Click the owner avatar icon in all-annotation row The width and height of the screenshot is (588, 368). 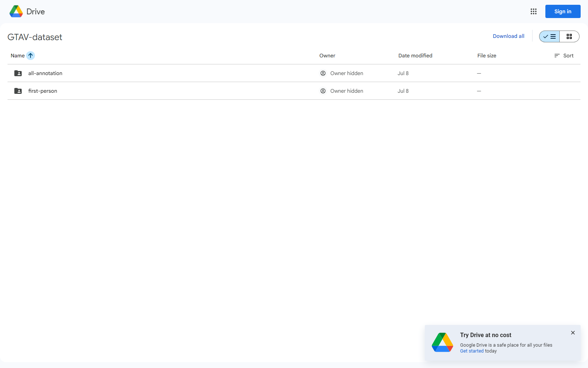323,73
